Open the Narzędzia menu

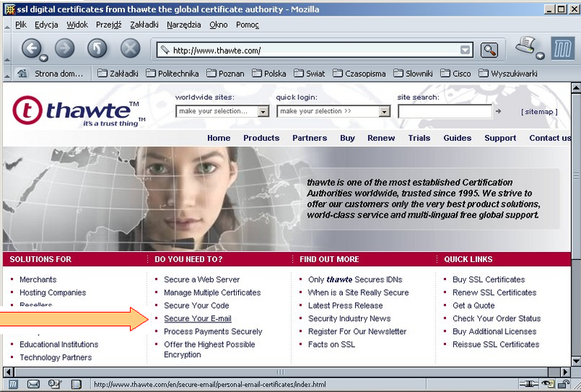(x=184, y=25)
